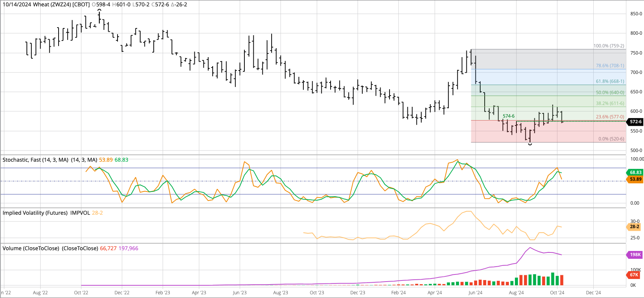This screenshot has height=298, width=644.
Task: Select the 100.0% (759-2) Fibonacci level label
Action: 609,46
